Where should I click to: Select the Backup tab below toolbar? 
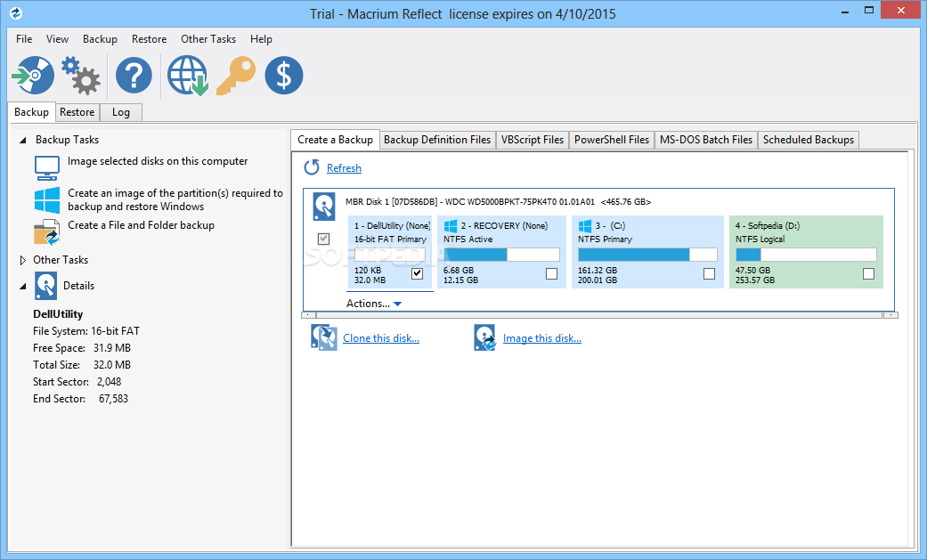pos(31,112)
